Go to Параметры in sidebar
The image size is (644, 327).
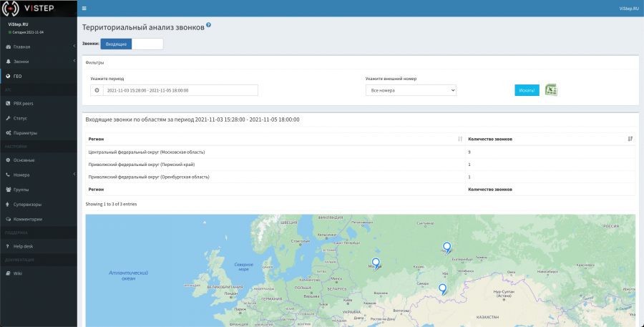coord(25,132)
